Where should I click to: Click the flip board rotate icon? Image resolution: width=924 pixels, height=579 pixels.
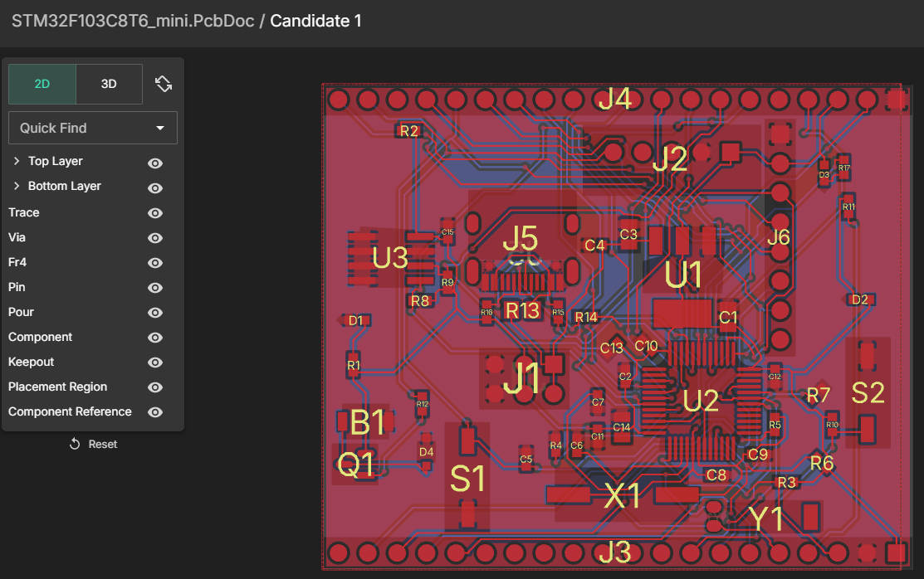[164, 84]
